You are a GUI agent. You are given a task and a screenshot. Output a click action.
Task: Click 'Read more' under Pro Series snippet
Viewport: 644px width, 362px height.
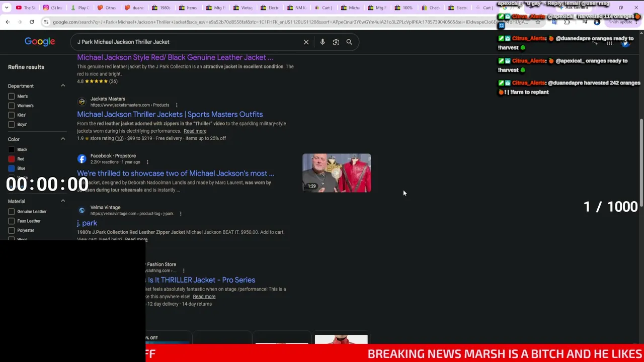click(x=204, y=297)
